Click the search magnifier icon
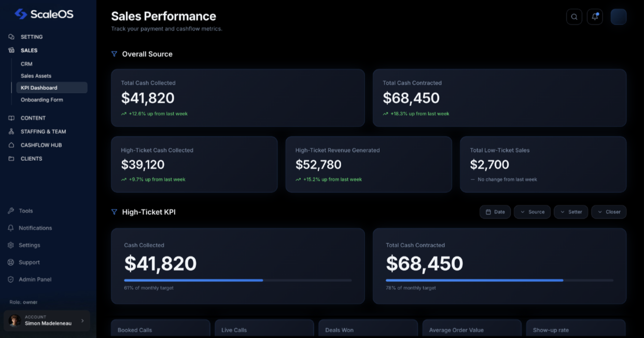Image resolution: width=644 pixels, height=338 pixels. 574,17
